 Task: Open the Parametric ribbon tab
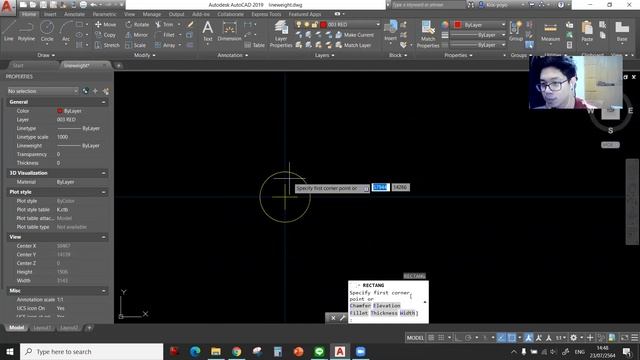104,14
